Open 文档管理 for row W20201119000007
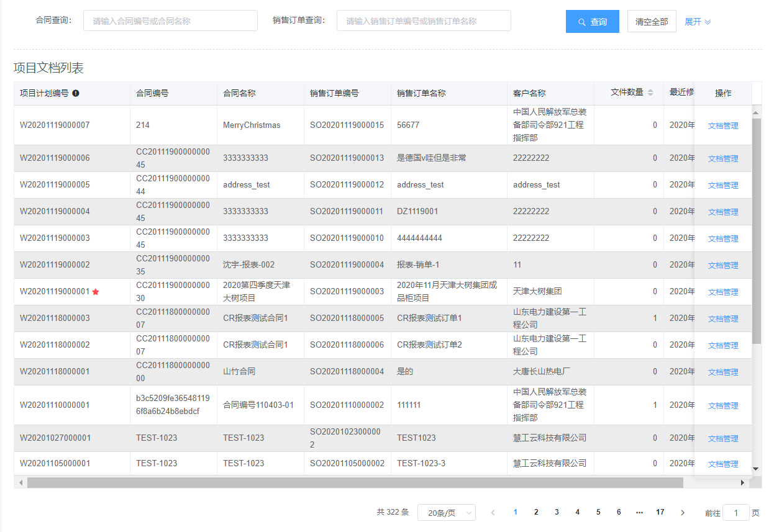The width and height of the screenshot is (774, 532). [723, 125]
